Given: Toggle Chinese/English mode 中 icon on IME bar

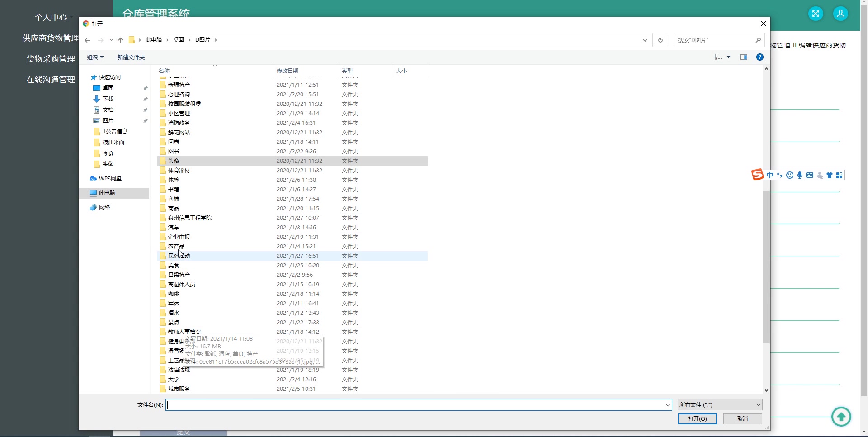Looking at the screenshot, I should pos(770,176).
